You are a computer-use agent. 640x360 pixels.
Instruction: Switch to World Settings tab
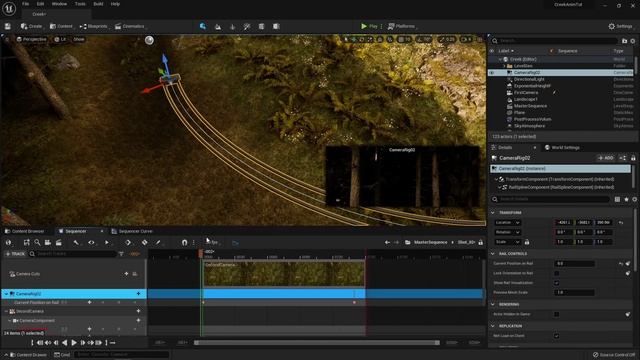pyautogui.click(x=563, y=147)
